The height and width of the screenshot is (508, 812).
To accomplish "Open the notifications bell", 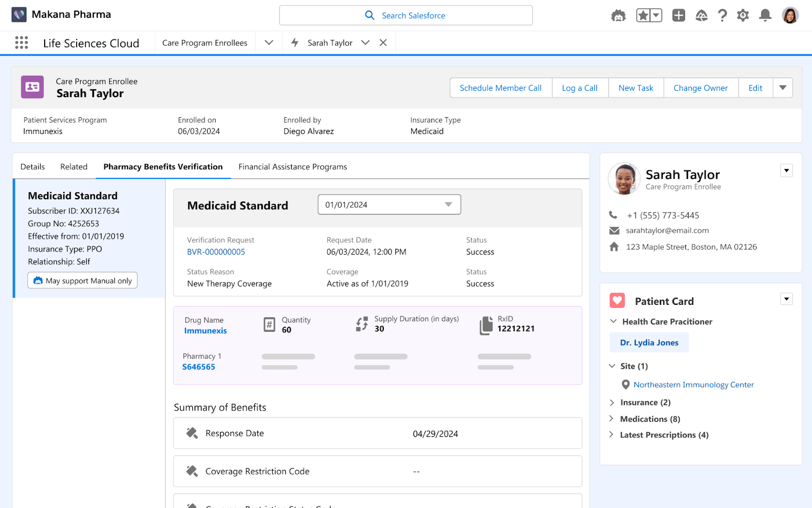I will [765, 15].
